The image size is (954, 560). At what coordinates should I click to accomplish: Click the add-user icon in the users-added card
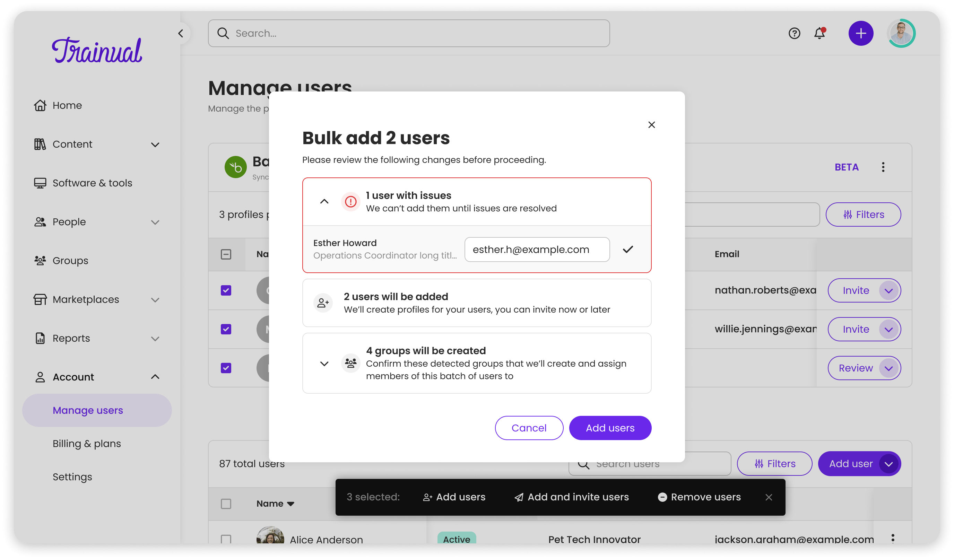coord(323,303)
